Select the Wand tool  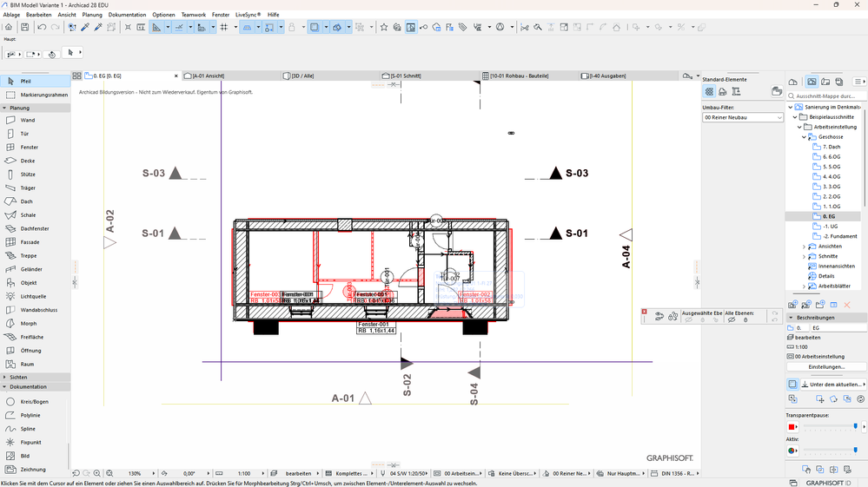(x=27, y=120)
